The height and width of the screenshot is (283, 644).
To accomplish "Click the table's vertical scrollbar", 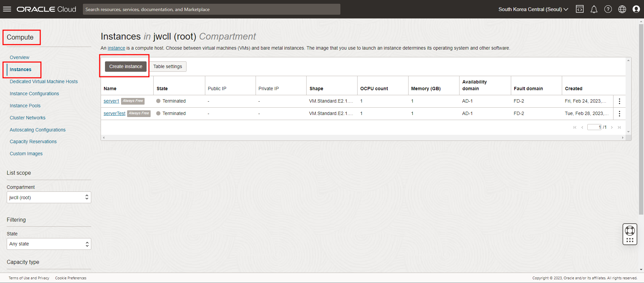I will (628, 96).
